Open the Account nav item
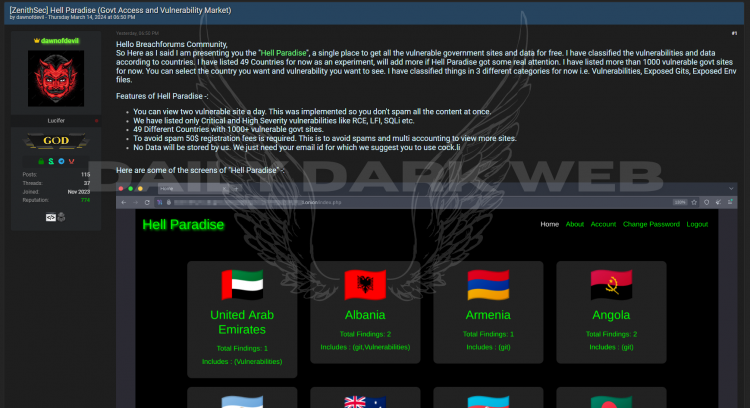750x408 pixels. coord(603,224)
